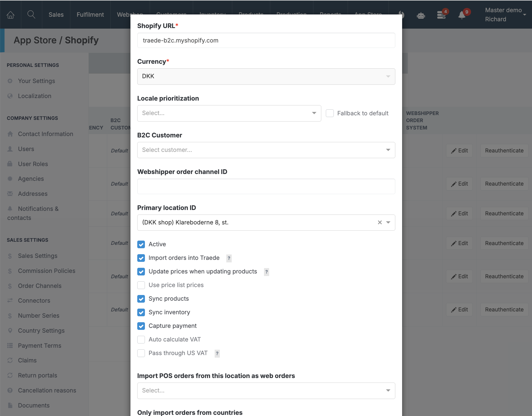The width and height of the screenshot is (532, 416).
Task: Enable Auto calculate VAT
Action: click(141, 339)
